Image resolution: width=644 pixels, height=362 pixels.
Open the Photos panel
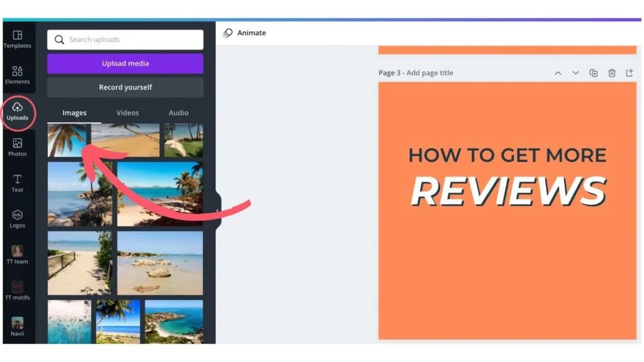[18, 148]
